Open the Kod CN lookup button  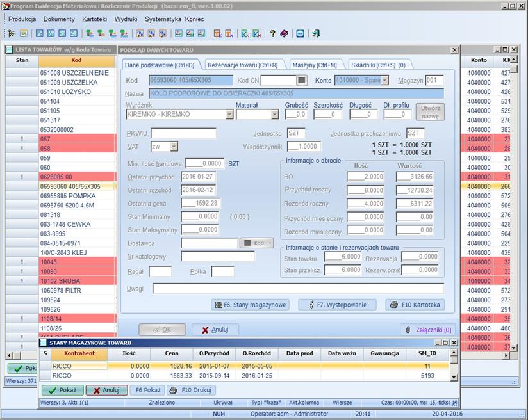point(302,80)
